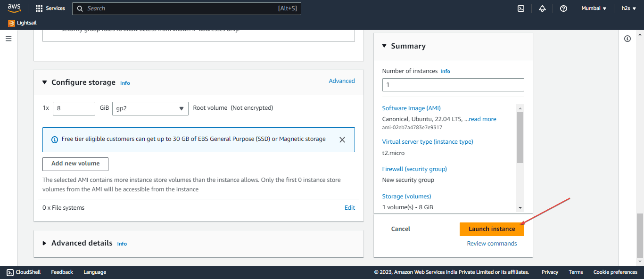Viewport: 644px width, 279px height.
Task: Click the Launch instance button
Action: tap(492, 229)
